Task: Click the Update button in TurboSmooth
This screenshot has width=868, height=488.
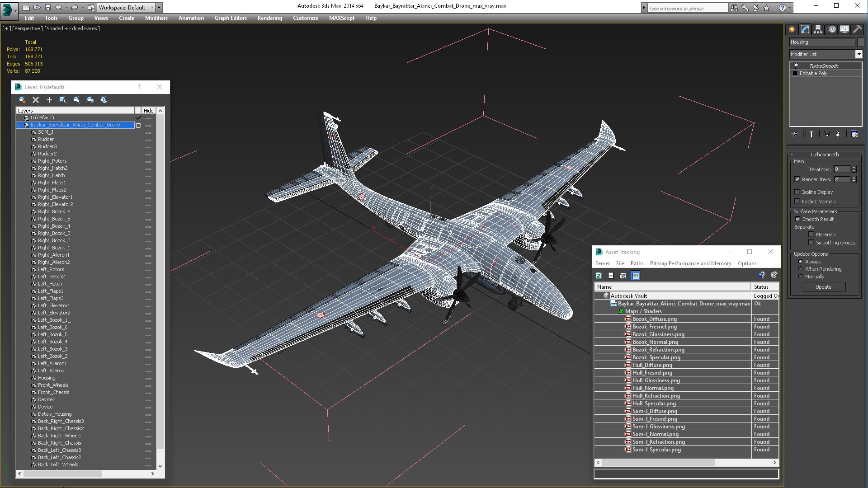Action: click(x=824, y=287)
